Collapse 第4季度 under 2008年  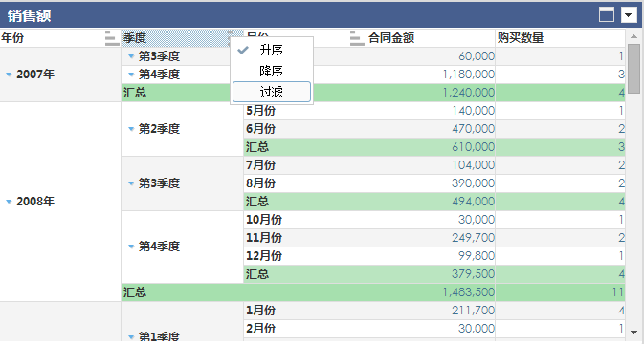coord(131,247)
